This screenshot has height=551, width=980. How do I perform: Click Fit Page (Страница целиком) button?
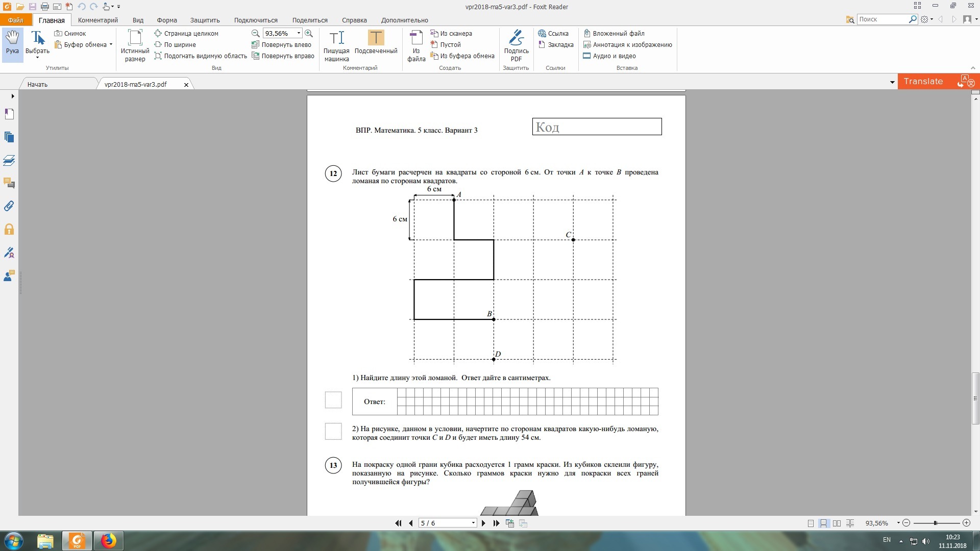(x=186, y=34)
